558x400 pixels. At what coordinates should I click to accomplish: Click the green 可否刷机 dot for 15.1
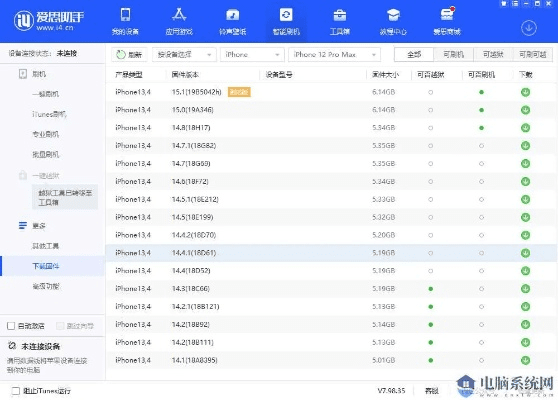481,92
